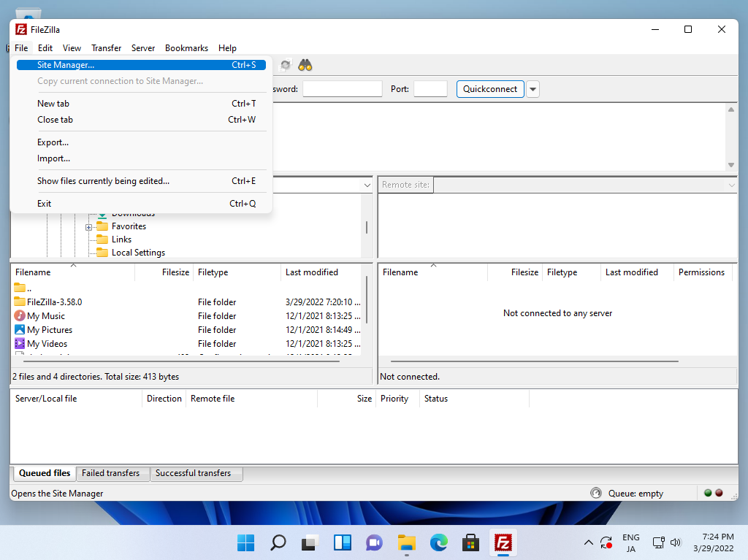The height and width of the screenshot is (560, 748).
Task: Switch to the Successful transfers tab
Action: click(x=193, y=473)
